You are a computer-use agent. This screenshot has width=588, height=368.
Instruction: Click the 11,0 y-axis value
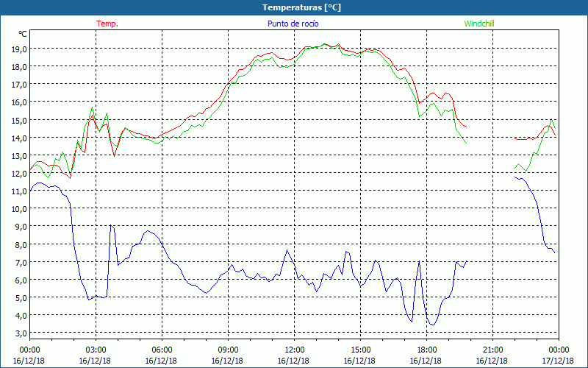19,191
